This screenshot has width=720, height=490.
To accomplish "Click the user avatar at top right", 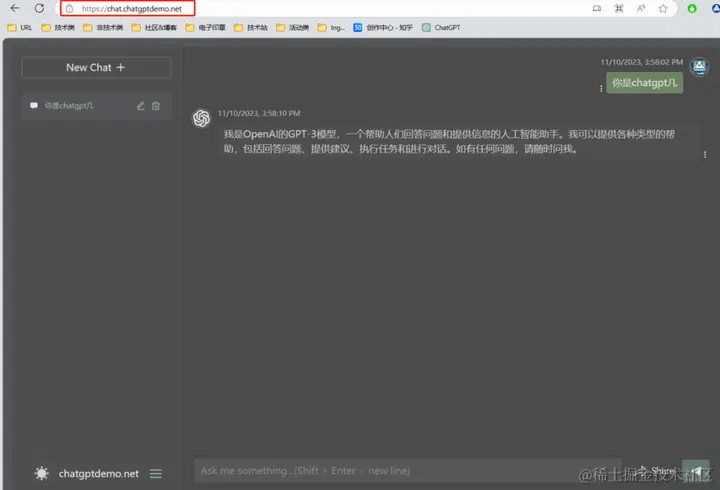I will 699,67.
